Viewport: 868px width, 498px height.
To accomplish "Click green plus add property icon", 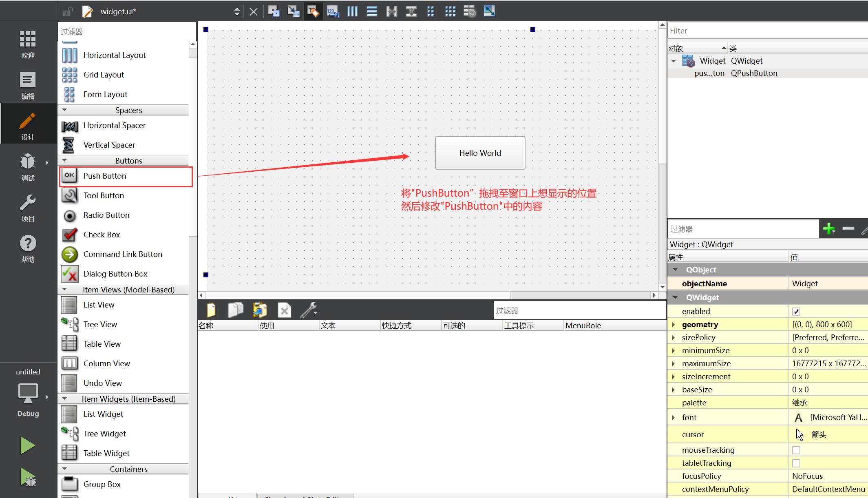I will click(x=829, y=229).
